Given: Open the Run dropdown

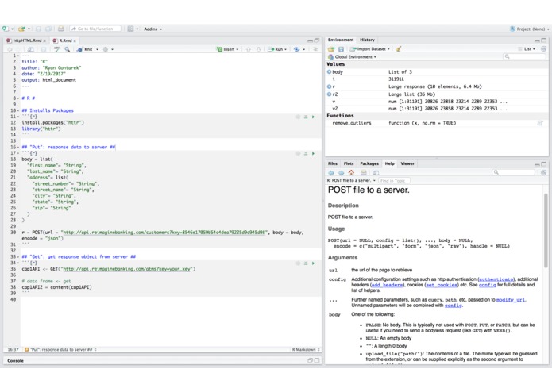Looking at the screenshot, I should pyautogui.click(x=278, y=49).
